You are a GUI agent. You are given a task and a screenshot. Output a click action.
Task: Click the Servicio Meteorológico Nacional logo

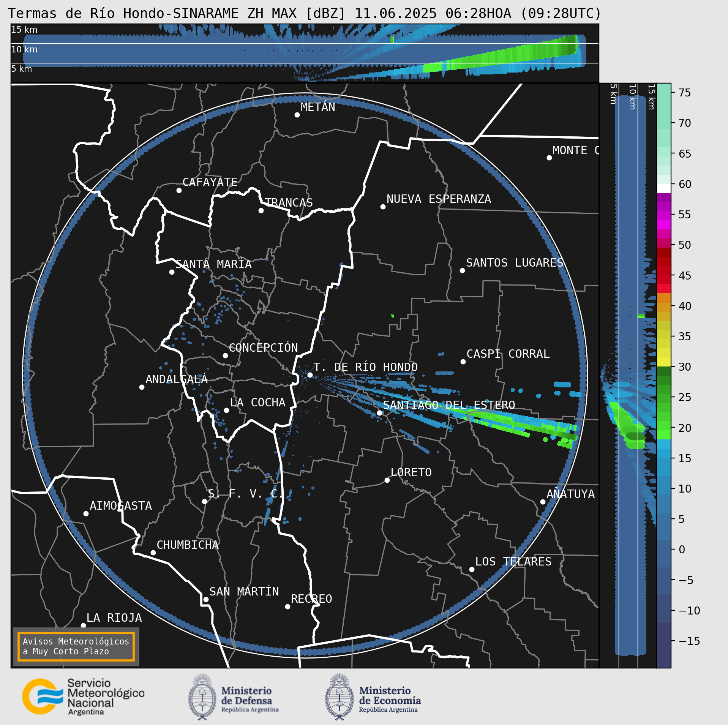pos(83,697)
